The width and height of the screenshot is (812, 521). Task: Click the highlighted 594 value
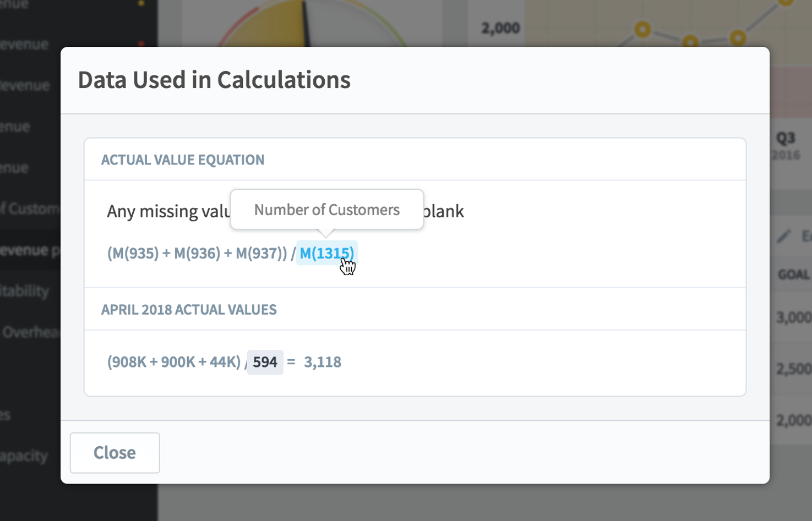click(265, 362)
